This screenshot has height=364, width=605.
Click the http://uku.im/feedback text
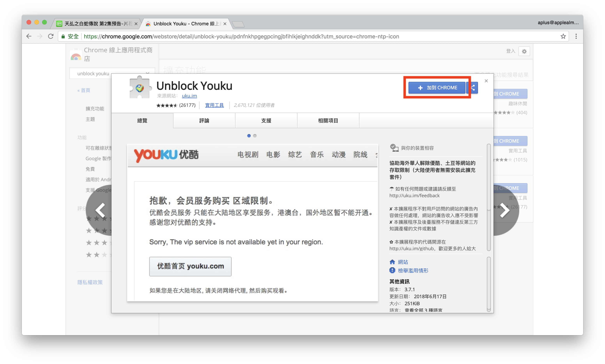(414, 195)
